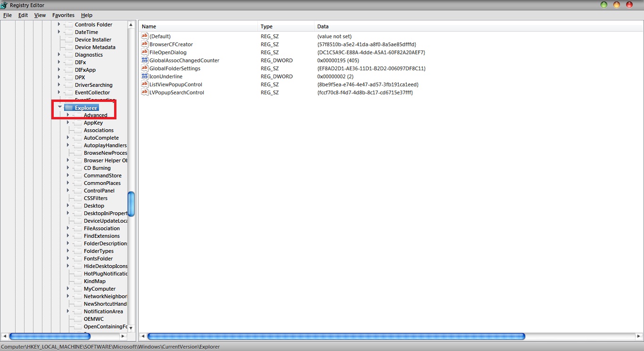This screenshot has width=644, height=351.
Task: Click the values pane horizontal scrollbar
Action: click(336, 336)
